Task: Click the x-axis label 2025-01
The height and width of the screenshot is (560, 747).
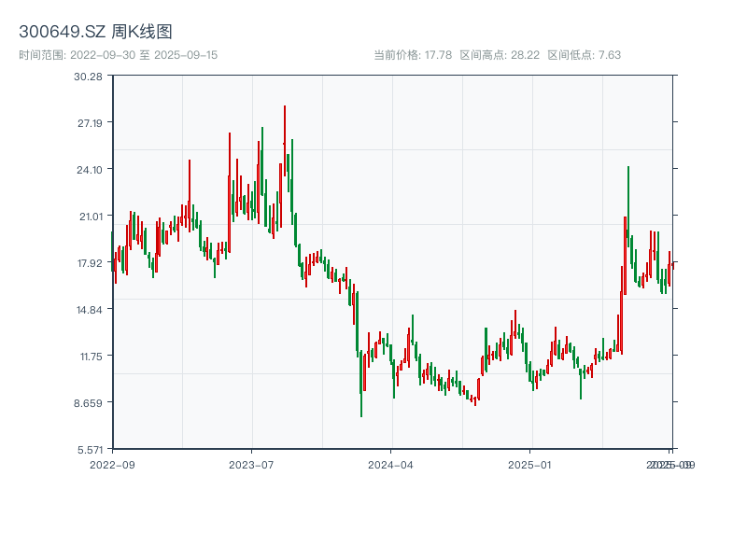Action: (x=529, y=465)
